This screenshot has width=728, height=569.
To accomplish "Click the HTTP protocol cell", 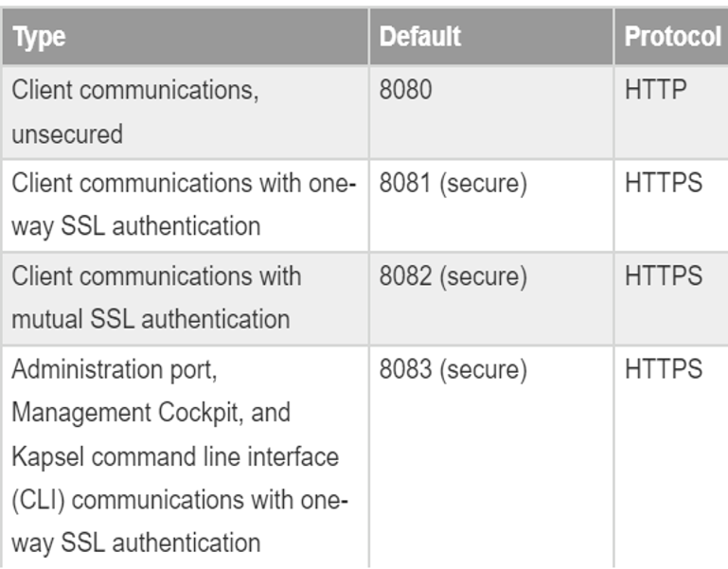I will [x=656, y=92].
